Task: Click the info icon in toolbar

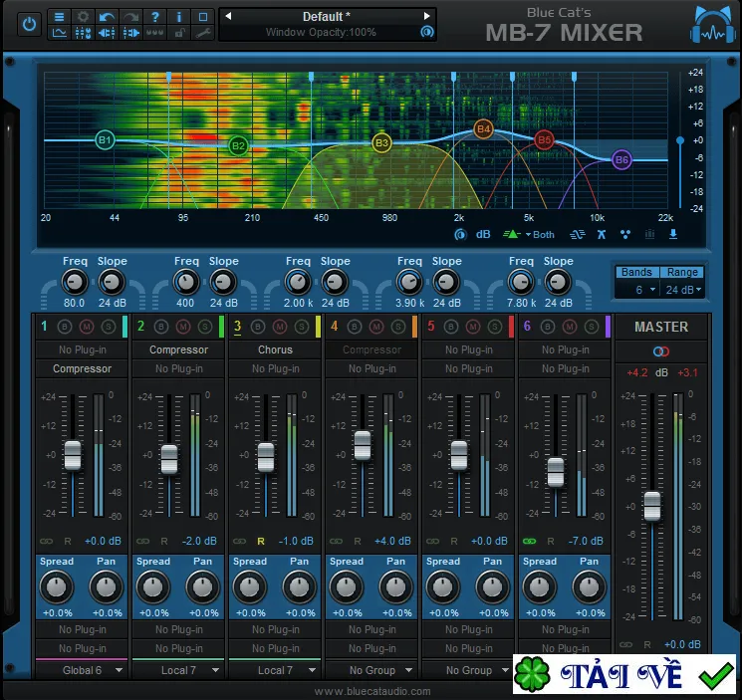Action: point(179,17)
